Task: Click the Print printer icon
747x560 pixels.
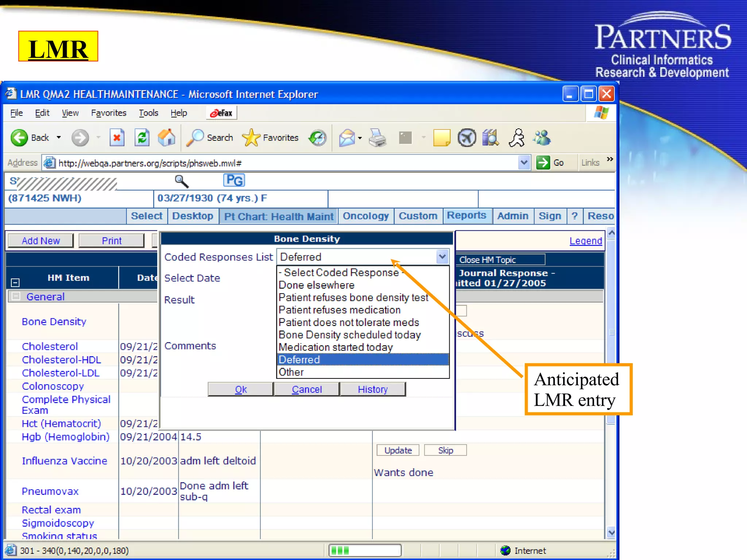Action: [x=378, y=138]
